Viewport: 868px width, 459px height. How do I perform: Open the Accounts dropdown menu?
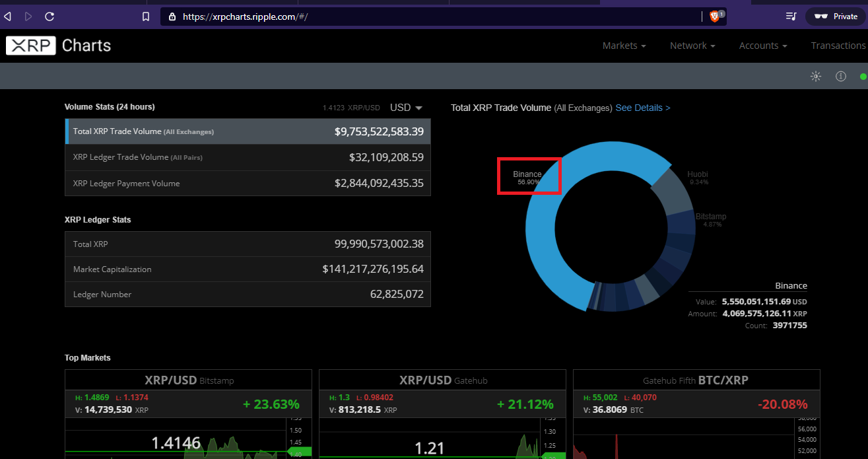point(763,46)
